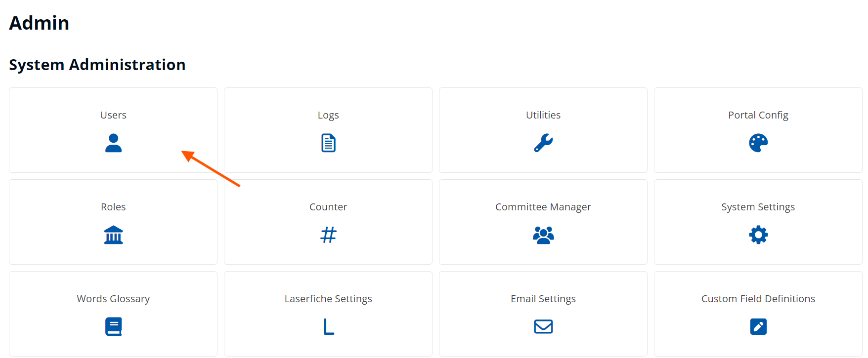Select the Portal Config palette icon

coord(758,143)
